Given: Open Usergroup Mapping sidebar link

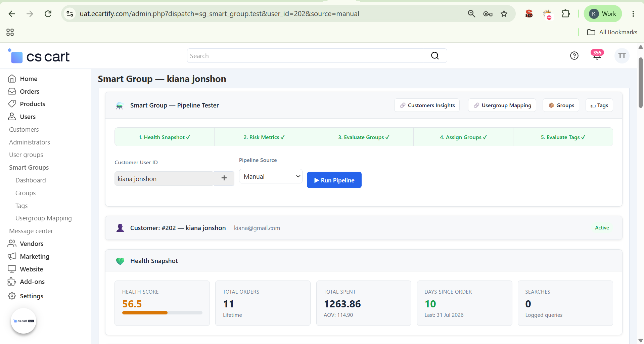Looking at the screenshot, I should [x=44, y=218].
